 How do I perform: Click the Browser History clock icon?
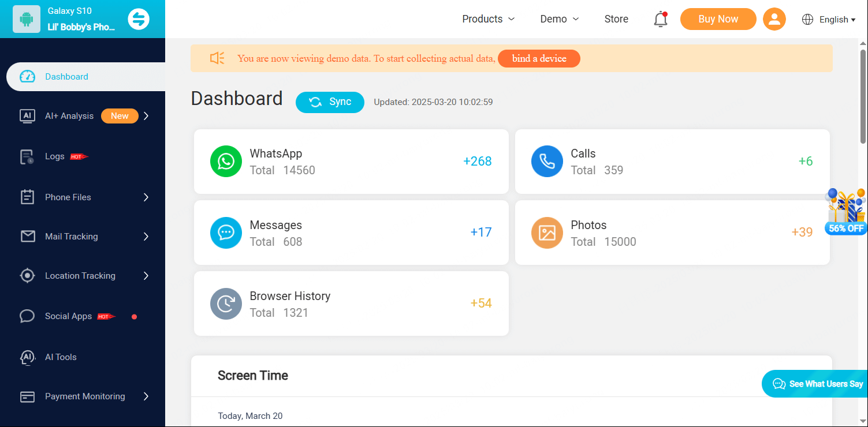(x=226, y=304)
